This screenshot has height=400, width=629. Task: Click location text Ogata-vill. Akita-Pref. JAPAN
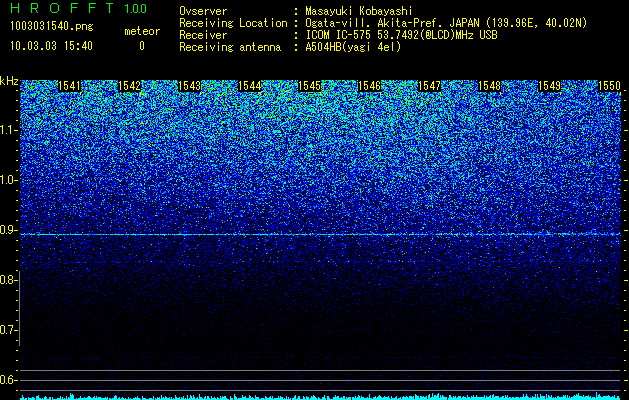click(392, 23)
